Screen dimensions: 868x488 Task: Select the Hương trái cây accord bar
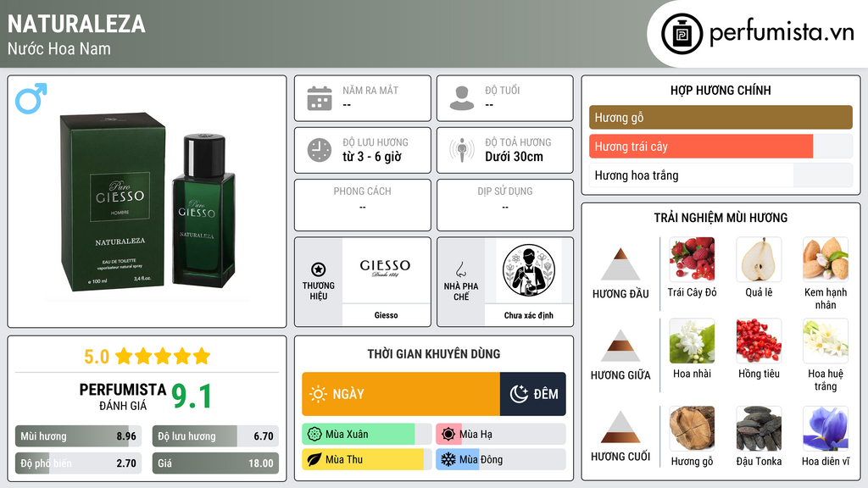pyautogui.click(x=721, y=147)
